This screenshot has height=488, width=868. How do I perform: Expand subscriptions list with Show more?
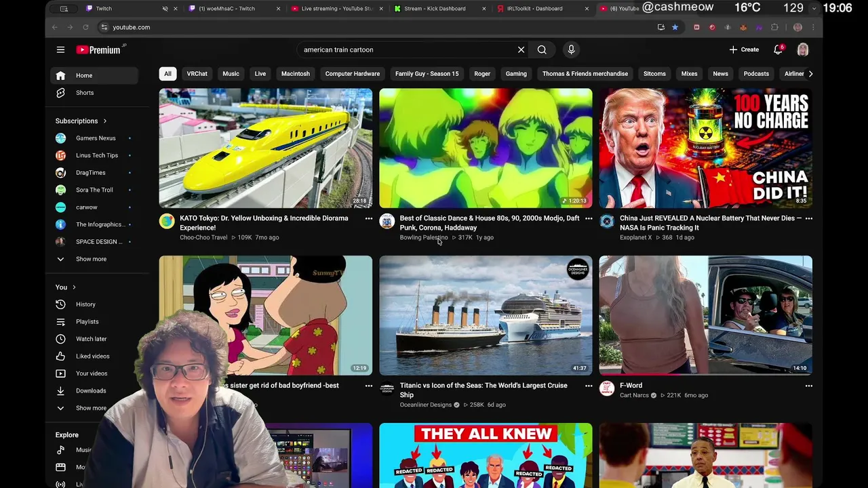[94, 259]
